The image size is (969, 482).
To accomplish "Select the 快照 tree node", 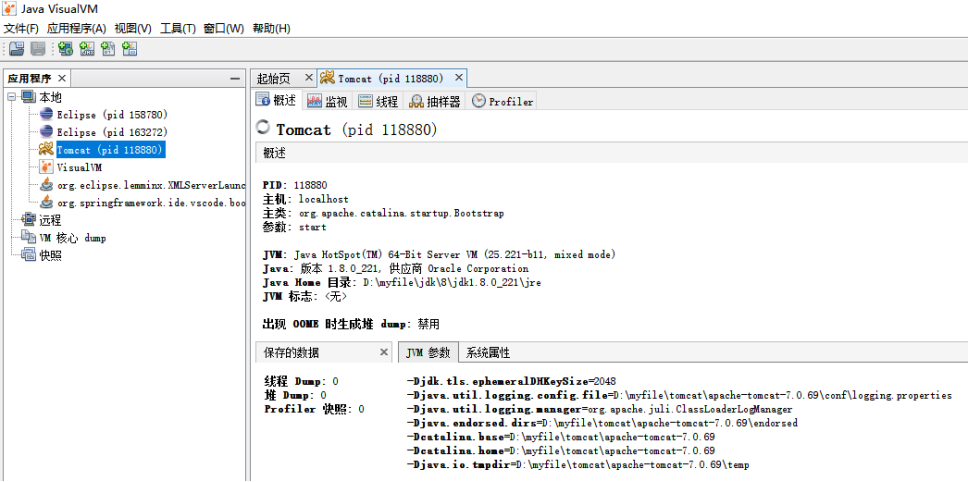I will coord(50,255).
